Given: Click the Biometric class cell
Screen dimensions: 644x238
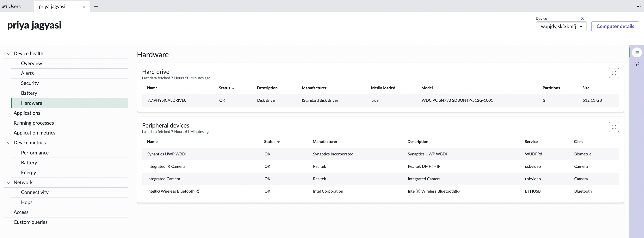Looking at the screenshot, I should tap(583, 154).
